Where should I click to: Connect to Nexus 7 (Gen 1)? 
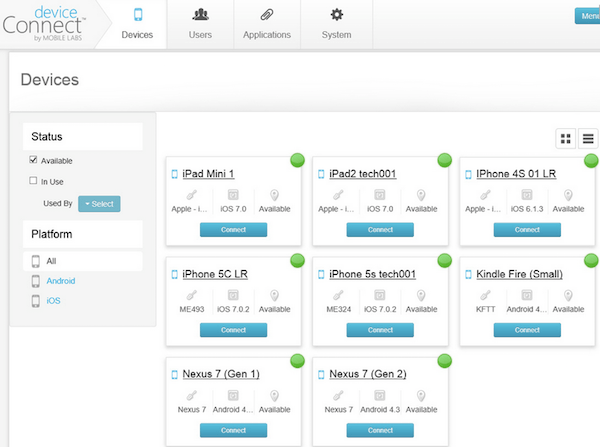(233, 430)
